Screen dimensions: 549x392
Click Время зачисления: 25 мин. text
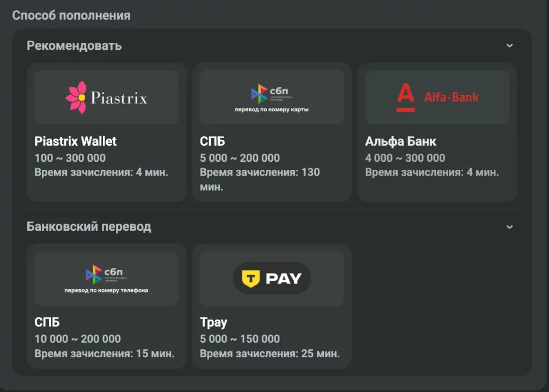270,353
